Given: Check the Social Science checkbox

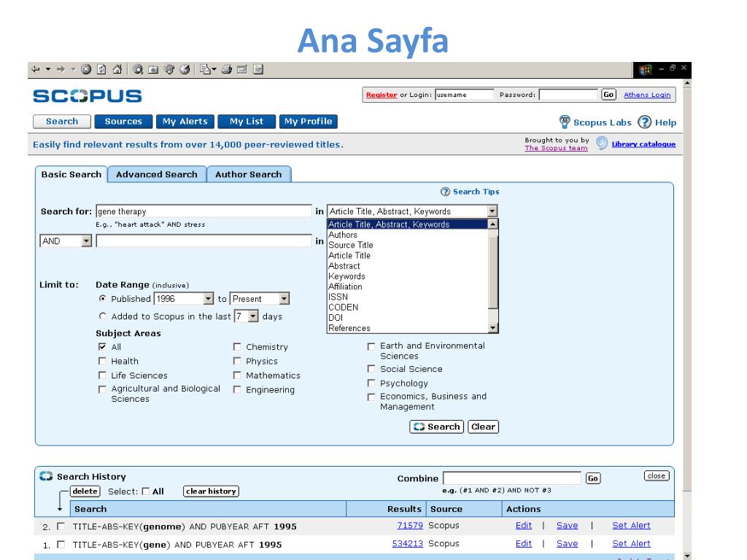Looking at the screenshot, I should pyautogui.click(x=371, y=368).
